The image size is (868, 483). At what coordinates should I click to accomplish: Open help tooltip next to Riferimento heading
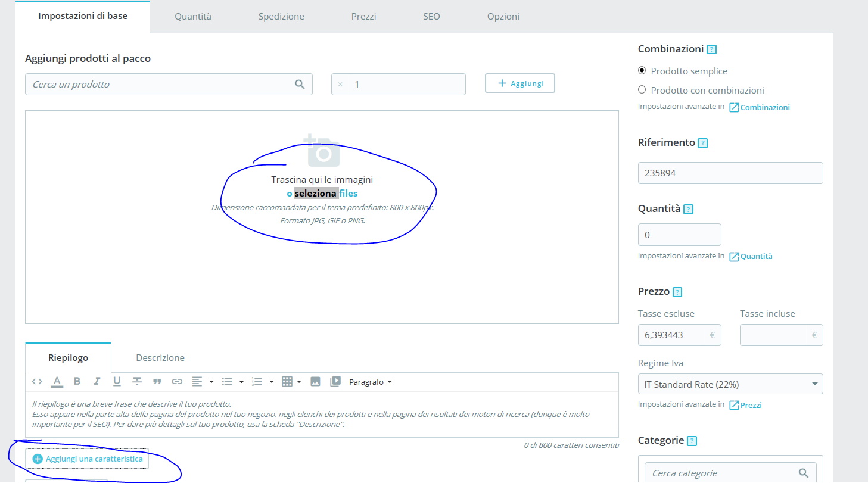pyautogui.click(x=702, y=143)
